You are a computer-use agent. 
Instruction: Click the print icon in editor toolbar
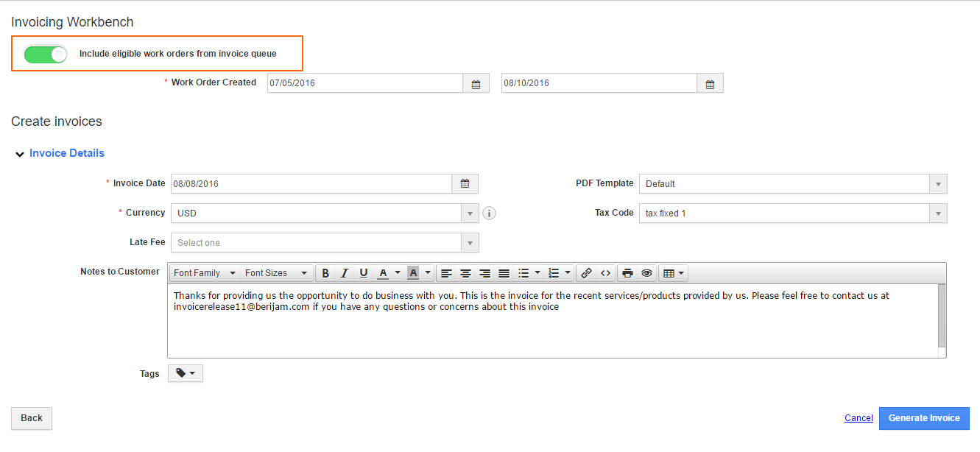click(627, 273)
